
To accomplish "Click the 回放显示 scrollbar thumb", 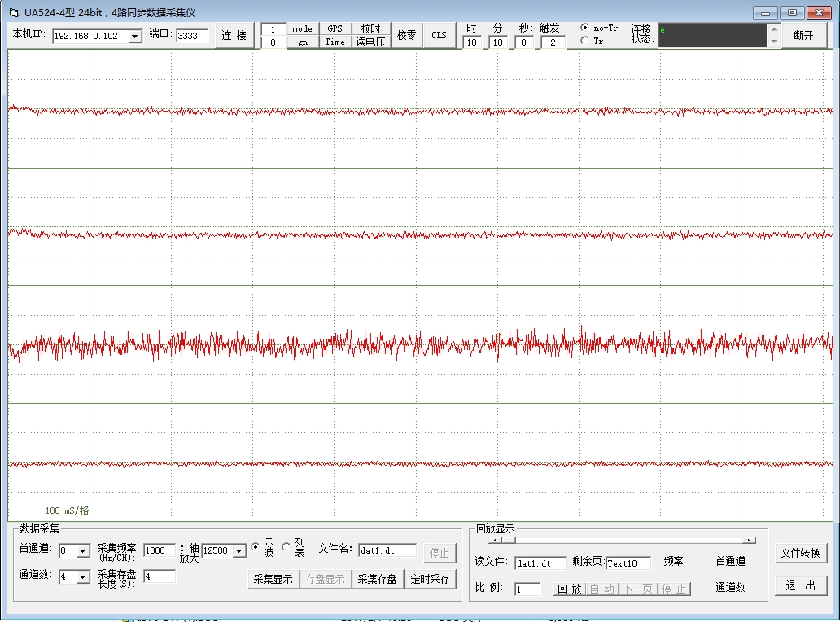I will click(509, 540).
